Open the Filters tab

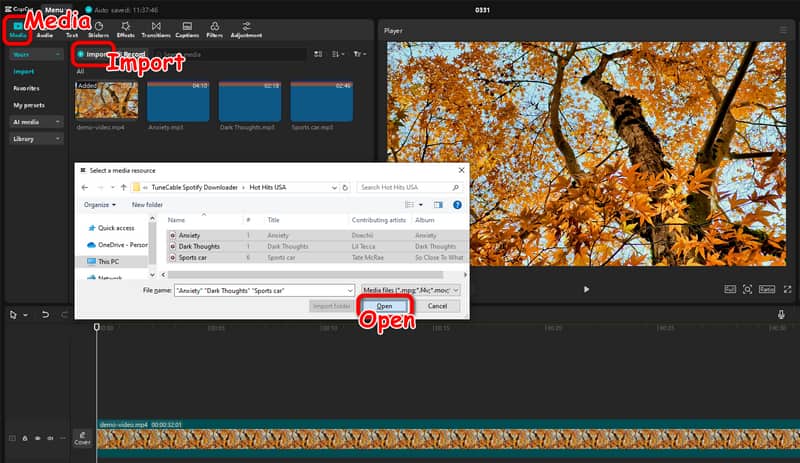(x=214, y=30)
